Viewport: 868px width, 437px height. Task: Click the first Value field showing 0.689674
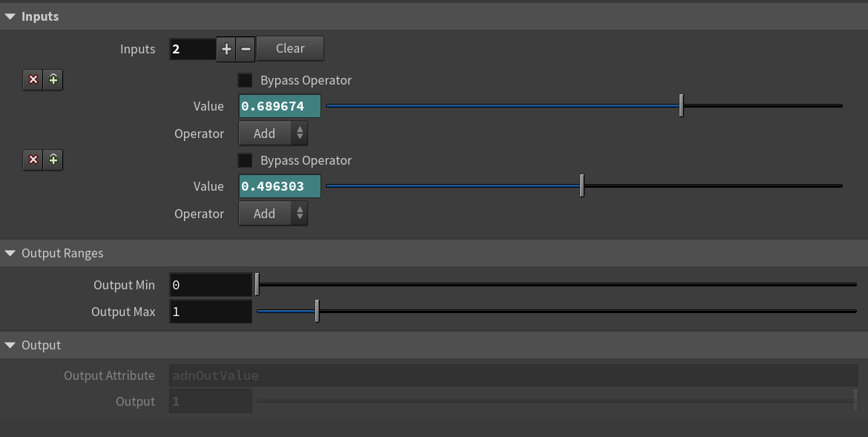coord(280,106)
